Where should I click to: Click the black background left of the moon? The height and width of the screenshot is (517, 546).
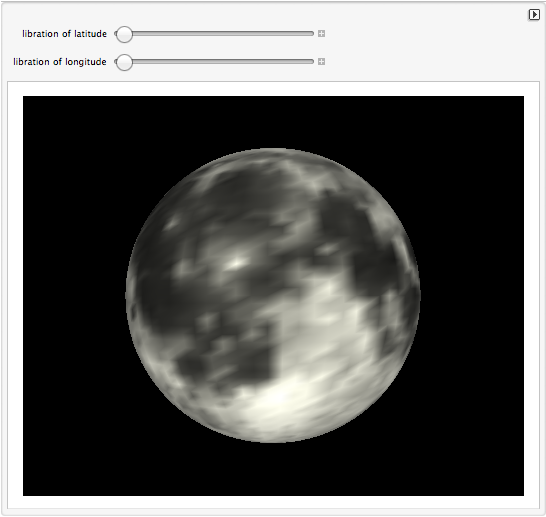pyautogui.click(x=73, y=296)
